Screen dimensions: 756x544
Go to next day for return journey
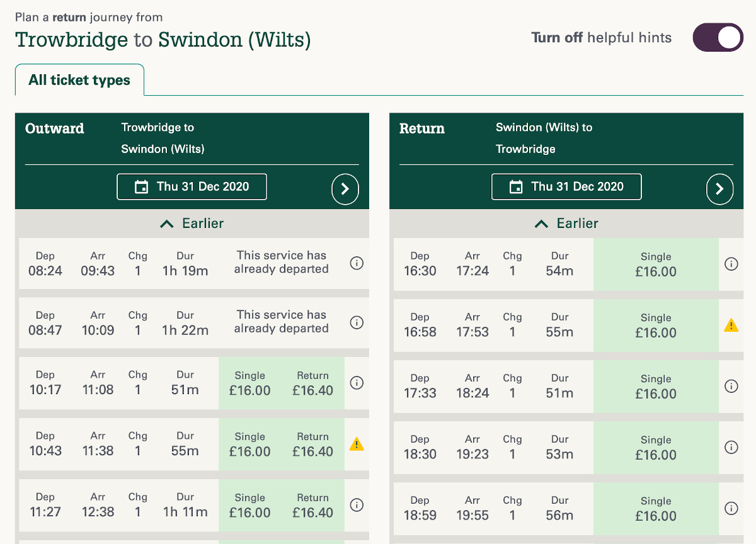[719, 188]
